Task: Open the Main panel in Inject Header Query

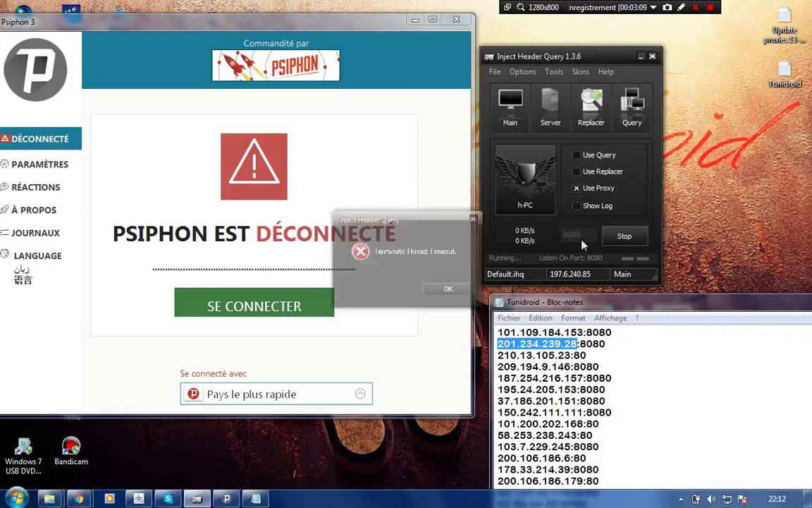Action: tap(510, 108)
